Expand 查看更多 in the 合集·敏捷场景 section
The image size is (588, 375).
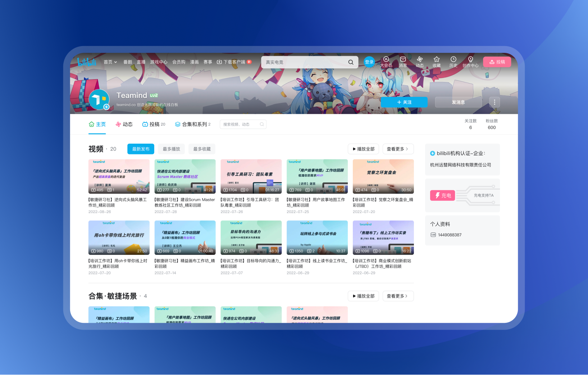click(x=398, y=296)
